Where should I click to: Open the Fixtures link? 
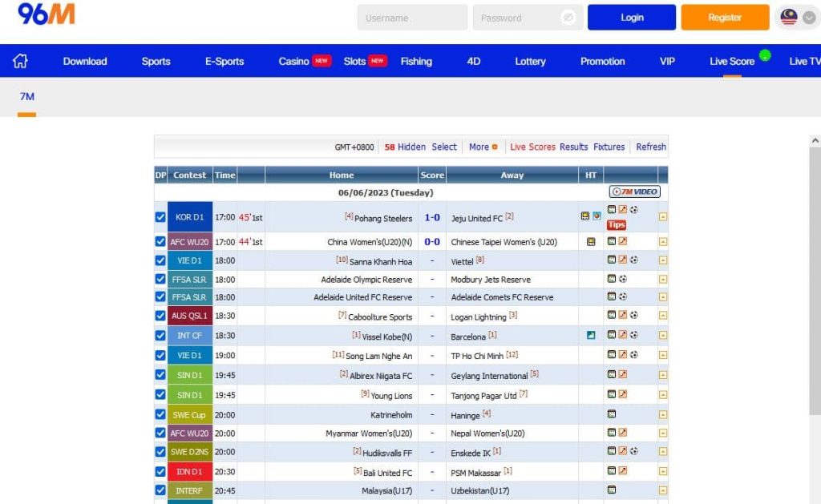coord(609,147)
